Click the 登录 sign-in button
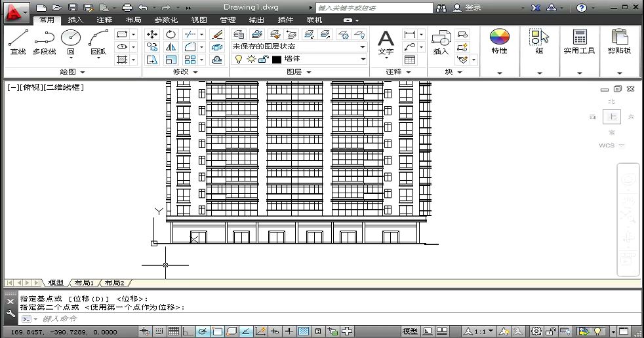Screen dimensions: 644x338 473,8
